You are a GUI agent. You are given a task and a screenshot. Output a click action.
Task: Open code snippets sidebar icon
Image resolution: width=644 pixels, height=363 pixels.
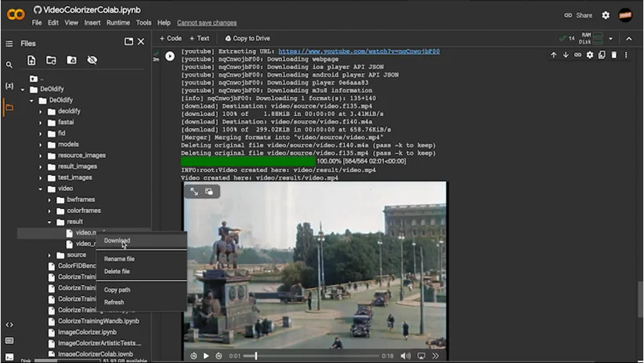[x=9, y=325]
